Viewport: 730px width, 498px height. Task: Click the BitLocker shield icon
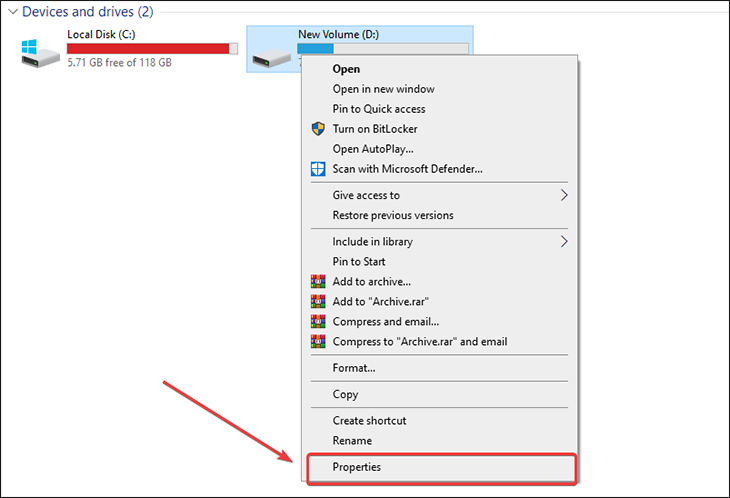(x=318, y=129)
